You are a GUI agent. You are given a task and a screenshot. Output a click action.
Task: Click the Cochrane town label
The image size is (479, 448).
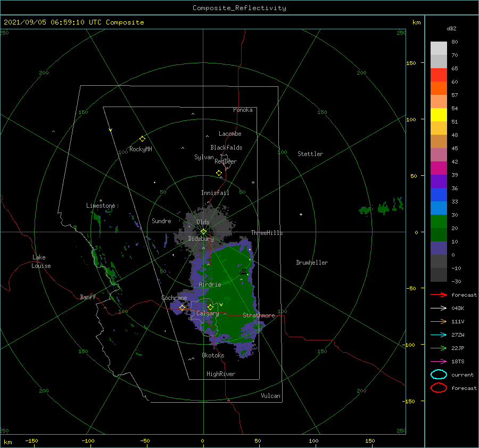[x=174, y=298]
